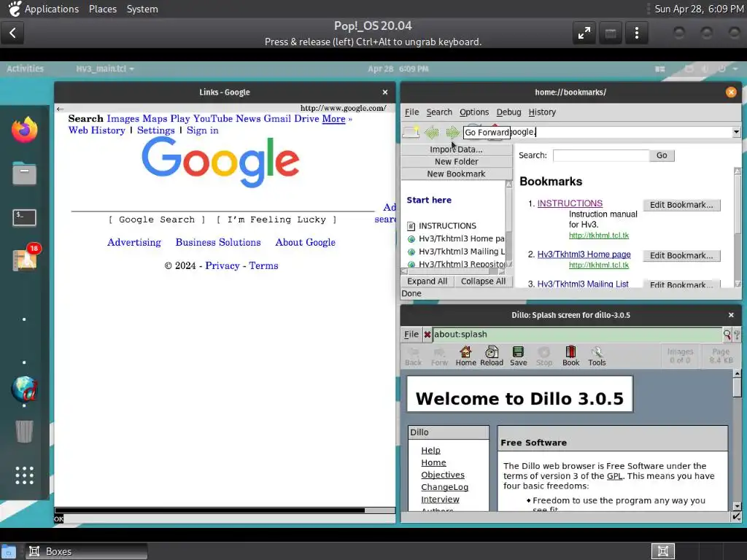The image size is (747, 560).
Task: Click the Hv3 bookmarks page vertical scrollbar
Action: pyautogui.click(x=738, y=227)
